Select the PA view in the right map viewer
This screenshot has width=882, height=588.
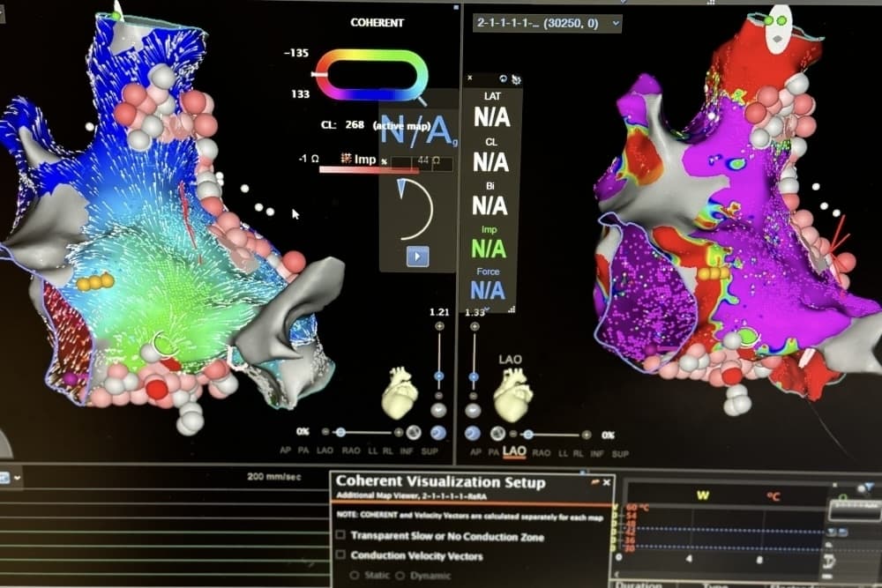[x=493, y=452]
